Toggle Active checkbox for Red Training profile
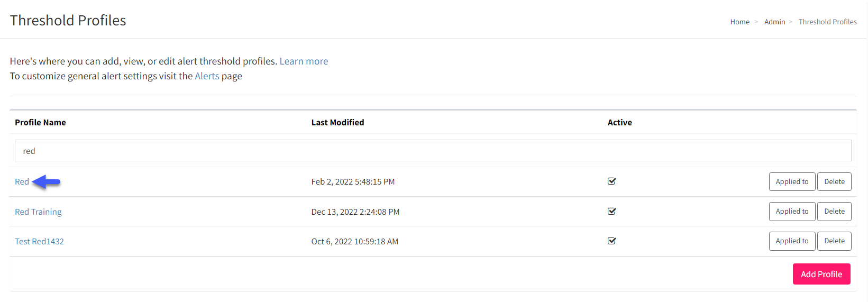 click(611, 212)
